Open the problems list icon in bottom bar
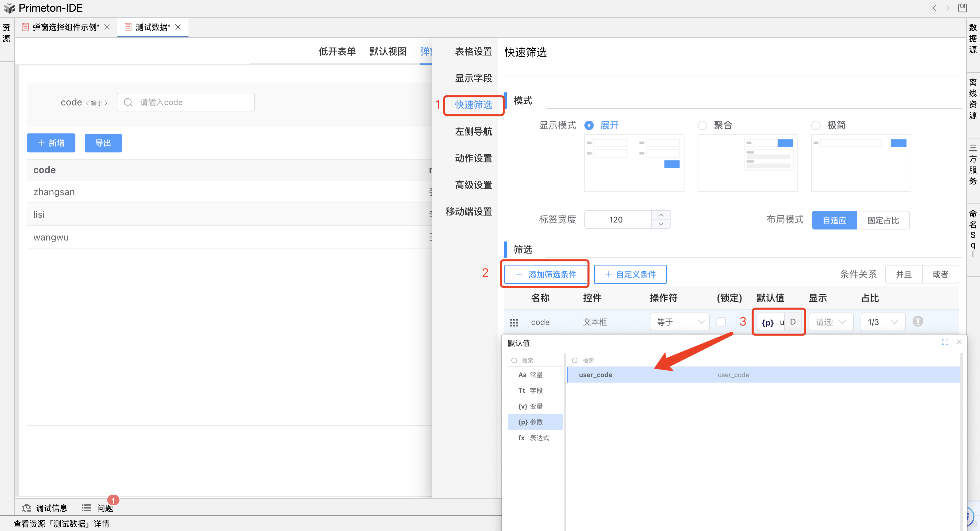 click(x=86, y=508)
